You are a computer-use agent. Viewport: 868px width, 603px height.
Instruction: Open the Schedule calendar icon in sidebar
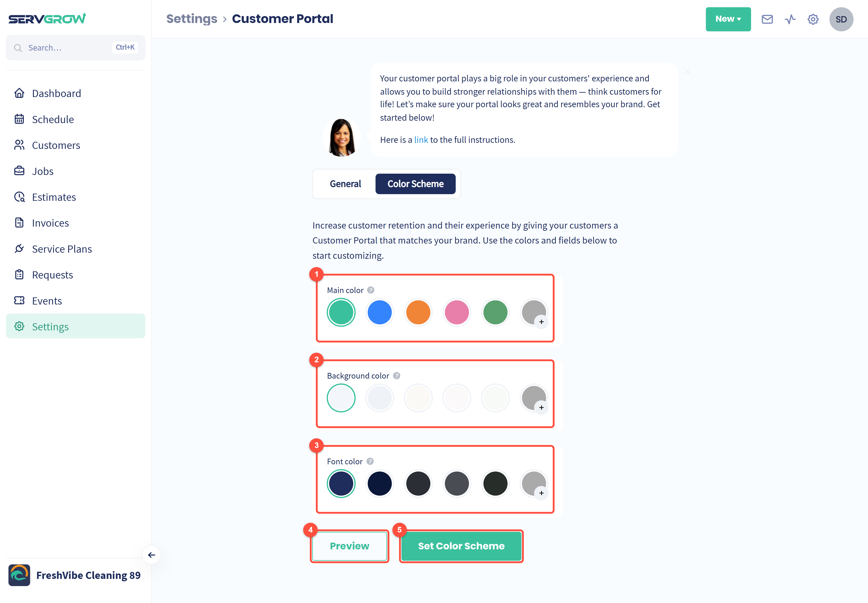(19, 119)
